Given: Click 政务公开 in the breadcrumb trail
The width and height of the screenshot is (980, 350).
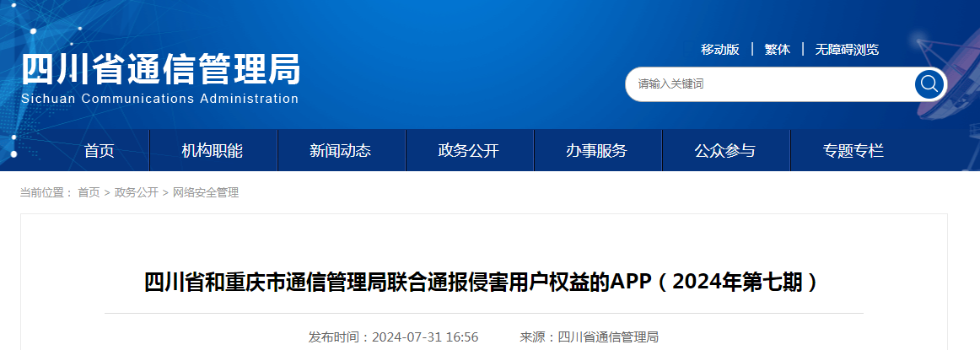Looking at the screenshot, I should tap(136, 193).
